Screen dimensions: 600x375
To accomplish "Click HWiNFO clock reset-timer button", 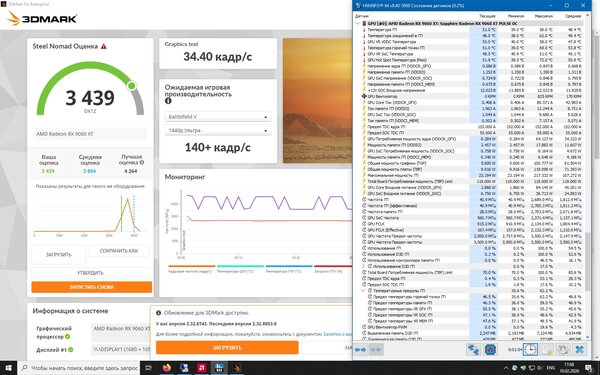I will tap(530, 349).
